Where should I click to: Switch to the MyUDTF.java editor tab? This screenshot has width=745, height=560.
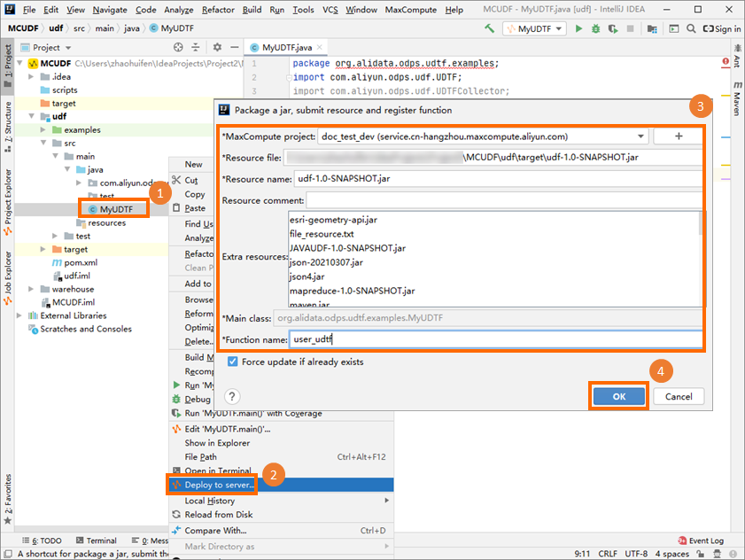(287, 48)
